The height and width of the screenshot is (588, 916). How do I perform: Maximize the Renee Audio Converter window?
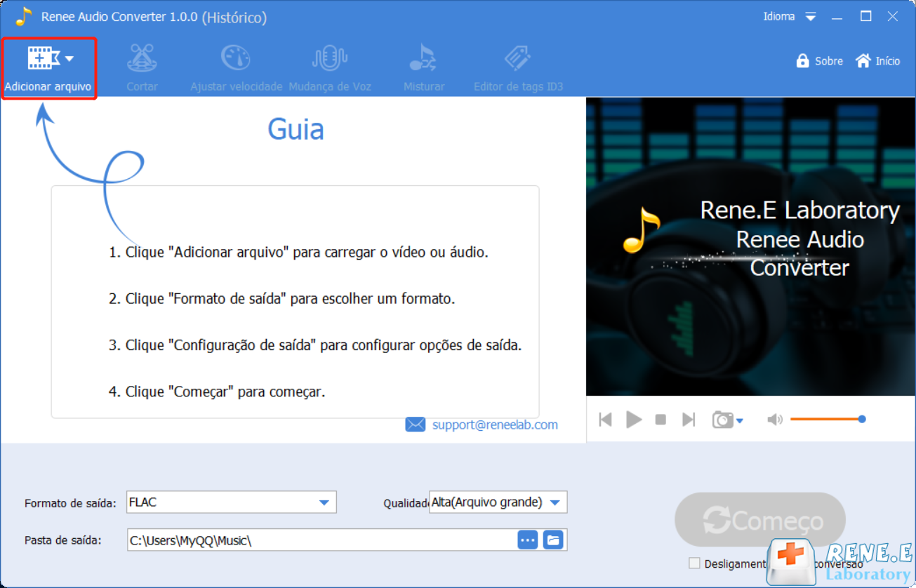pyautogui.click(x=866, y=16)
